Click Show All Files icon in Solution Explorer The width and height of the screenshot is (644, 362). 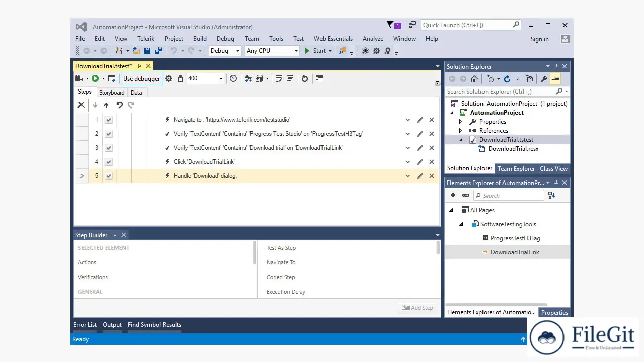coord(529,79)
